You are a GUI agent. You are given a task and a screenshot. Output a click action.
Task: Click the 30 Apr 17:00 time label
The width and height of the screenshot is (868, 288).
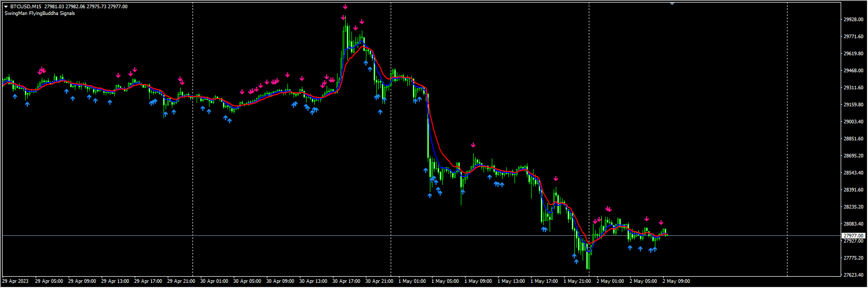346,281
